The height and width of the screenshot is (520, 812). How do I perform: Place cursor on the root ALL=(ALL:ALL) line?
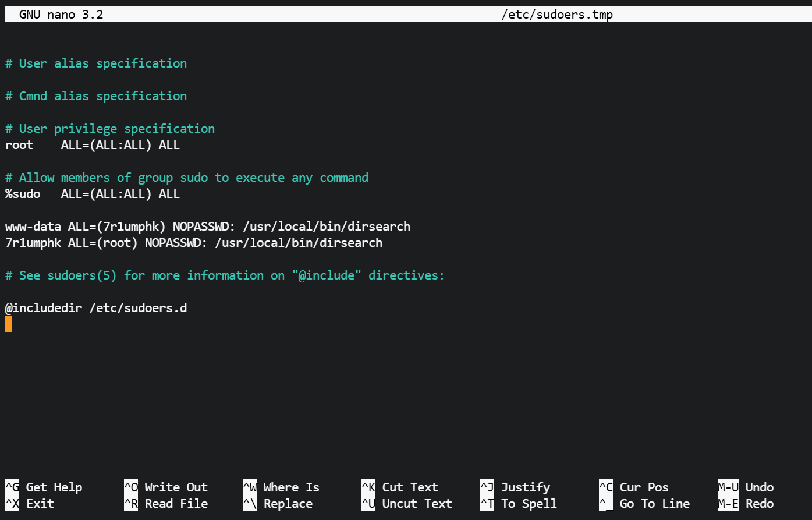(x=93, y=145)
